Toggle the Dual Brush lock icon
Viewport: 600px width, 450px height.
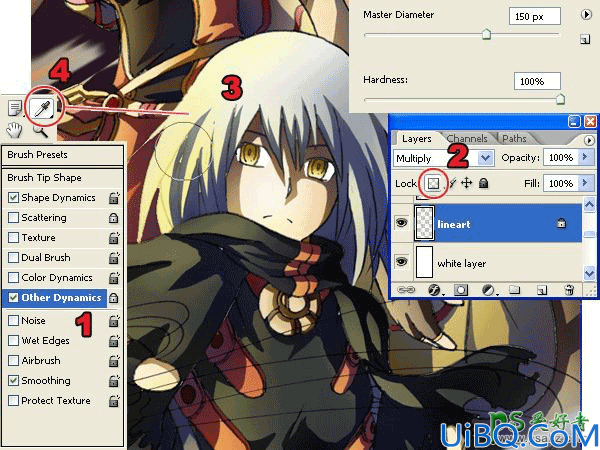tap(114, 258)
